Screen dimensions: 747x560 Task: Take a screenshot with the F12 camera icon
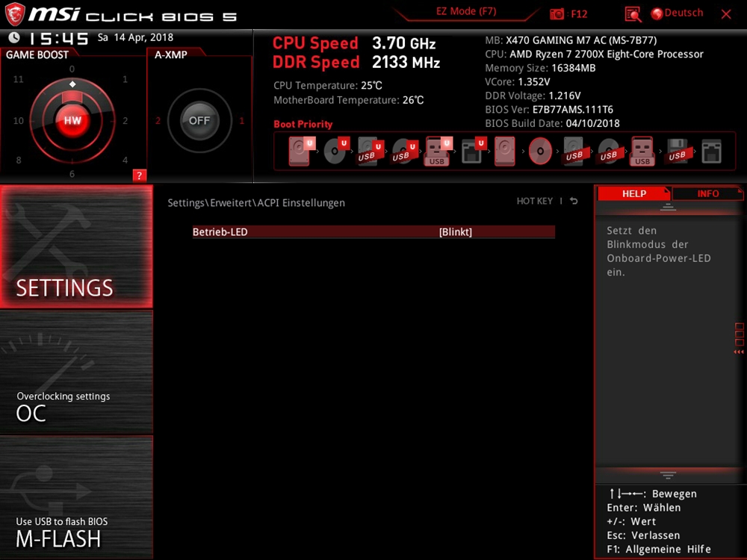(x=557, y=13)
